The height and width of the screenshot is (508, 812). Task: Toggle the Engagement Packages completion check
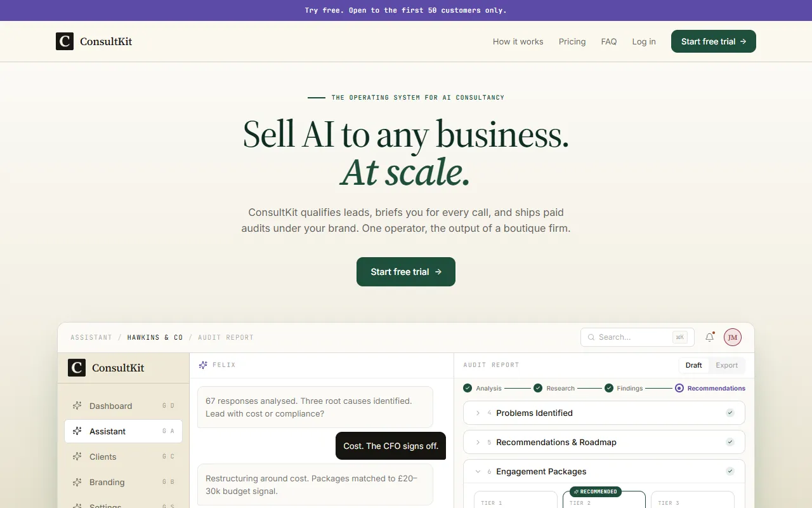[x=730, y=471]
